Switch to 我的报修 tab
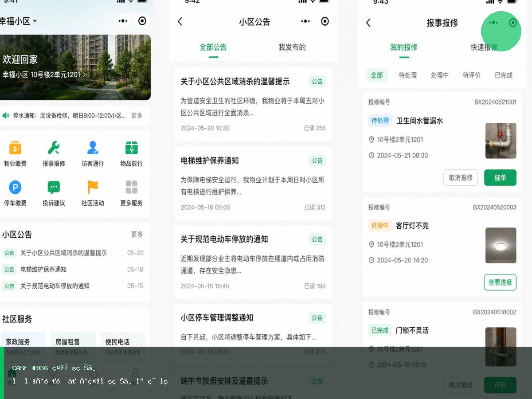This screenshot has width=532, height=399. [404, 47]
